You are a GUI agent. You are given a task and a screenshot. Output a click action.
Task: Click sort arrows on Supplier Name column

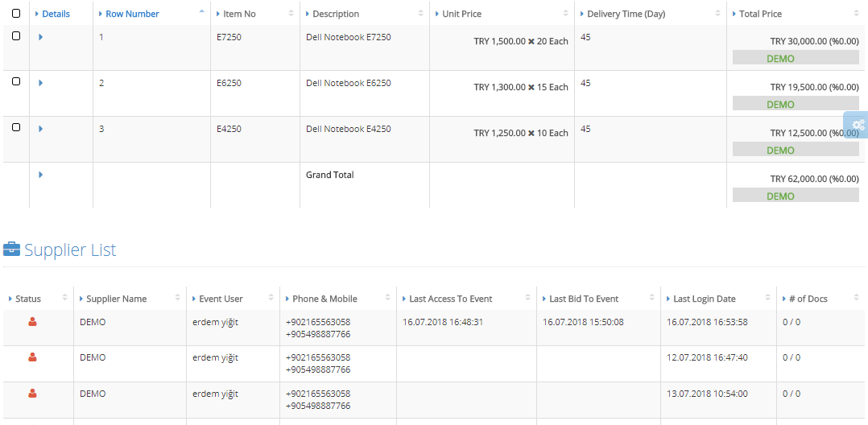[x=178, y=298]
